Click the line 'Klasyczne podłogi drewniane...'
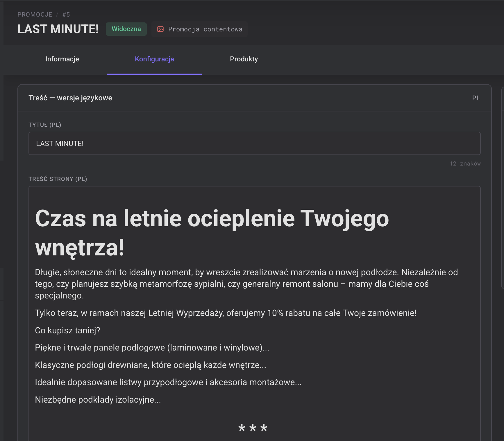Image resolution: width=504 pixels, height=441 pixels. pyautogui.click(x=151, y=365)
